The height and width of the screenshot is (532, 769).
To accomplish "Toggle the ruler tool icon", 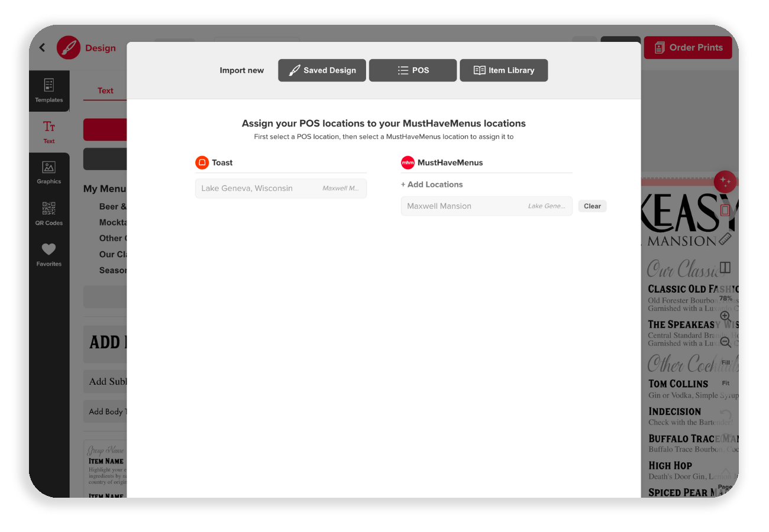I will (725, 239).
